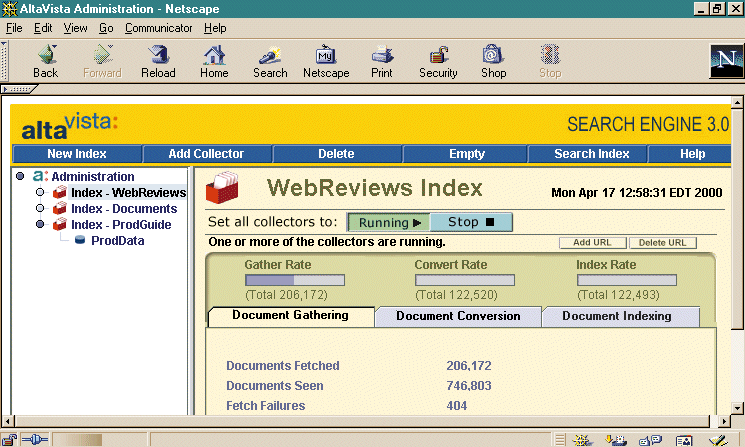This screenshot has width=745, height=447.
Task: Expand the Index - WebReviews tree node
Action: coord(40,192)
